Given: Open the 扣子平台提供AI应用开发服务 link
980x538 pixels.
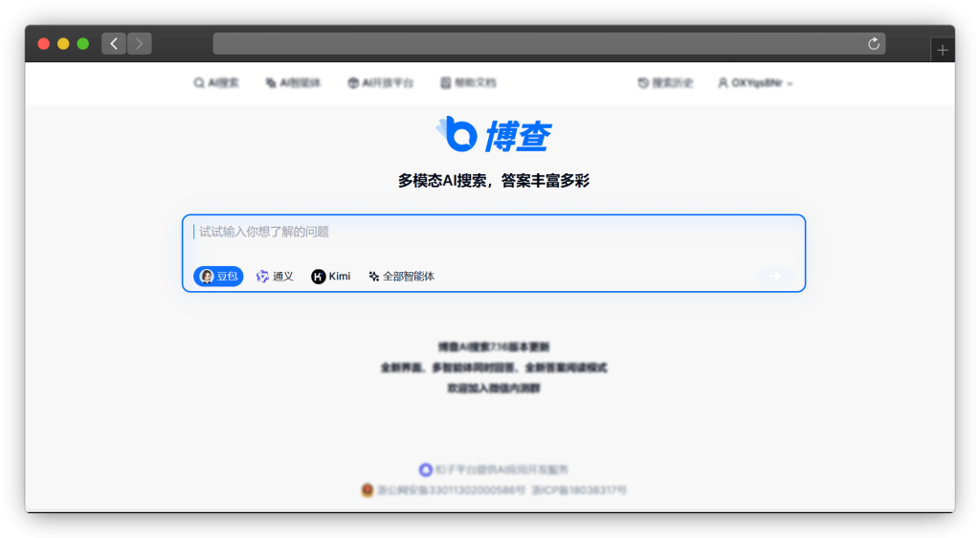Looking at the screenshot, I should click(x=493, y=469).
